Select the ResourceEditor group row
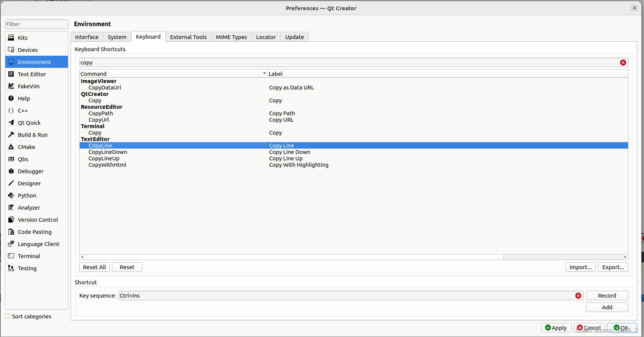Viewport: 644px width, 337px height. pos(354,107)
